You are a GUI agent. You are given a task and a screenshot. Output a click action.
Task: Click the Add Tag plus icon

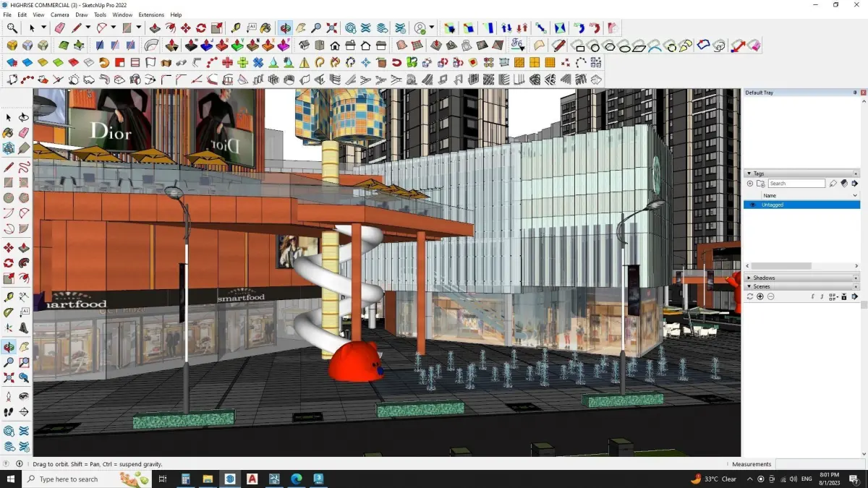pos(750,184)
